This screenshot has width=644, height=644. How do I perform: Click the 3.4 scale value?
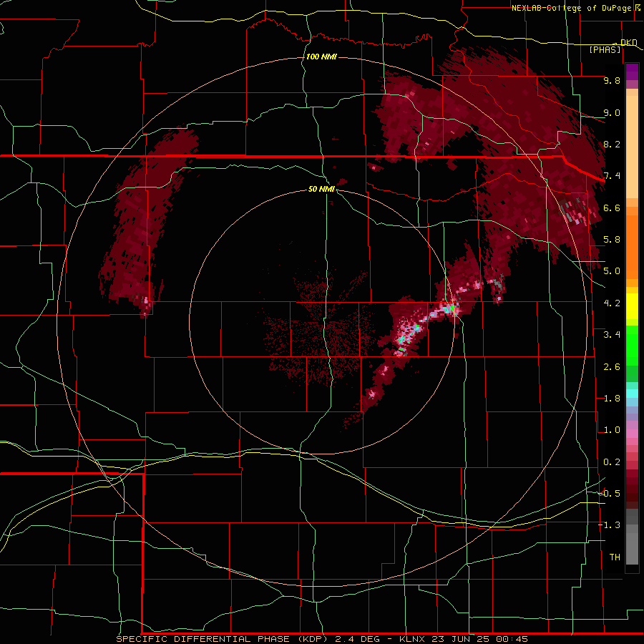click(612, 335)
